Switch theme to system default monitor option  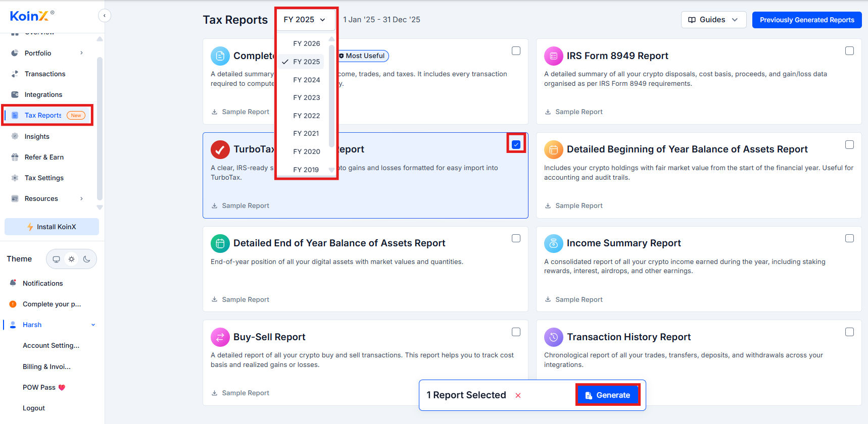tap(56, 259)
